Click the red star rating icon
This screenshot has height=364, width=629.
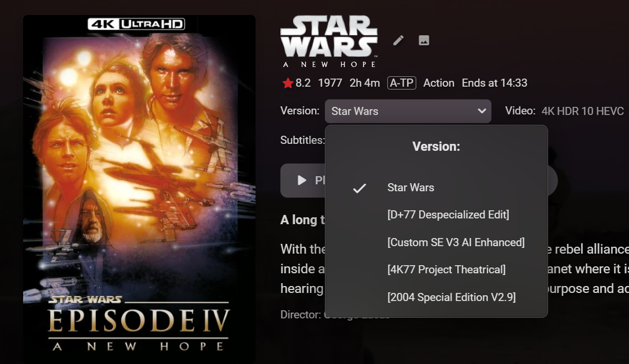click(x=288, y=83)
